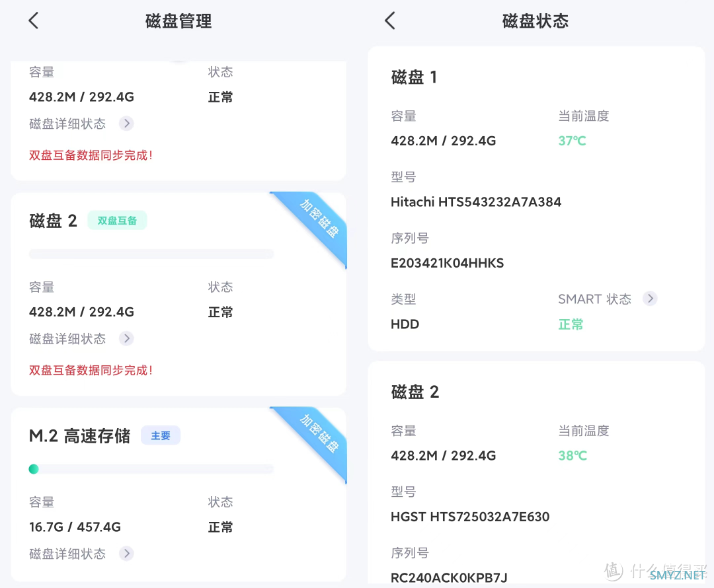Tap the 双盘互备 badge beside 磁盘 2
714x588 pixels.
pyautogui.click(x=117, y=220)
